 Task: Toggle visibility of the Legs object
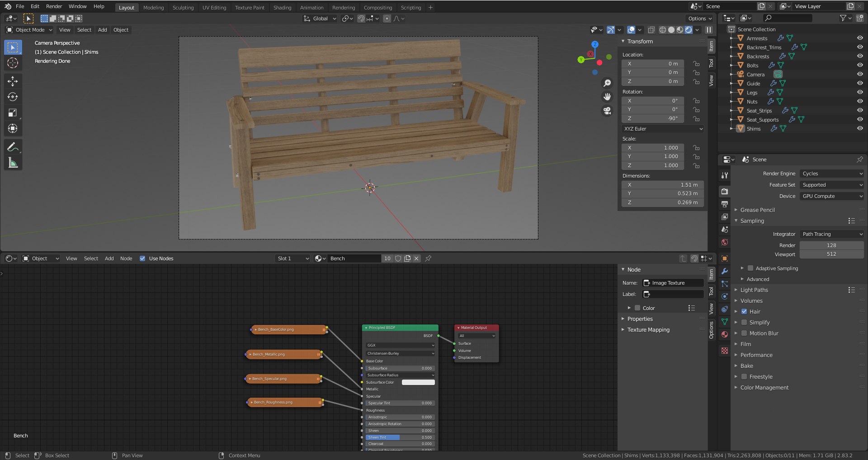coord(860,93)
